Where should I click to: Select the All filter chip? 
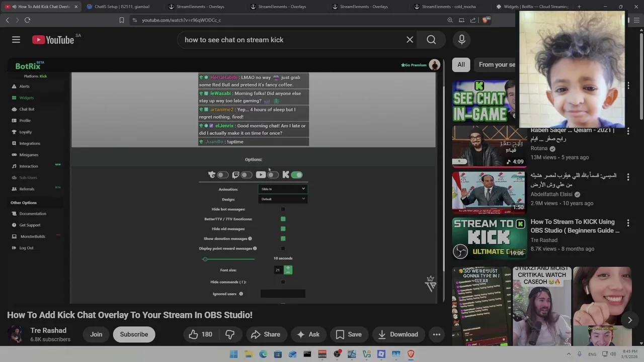point(461,64)
